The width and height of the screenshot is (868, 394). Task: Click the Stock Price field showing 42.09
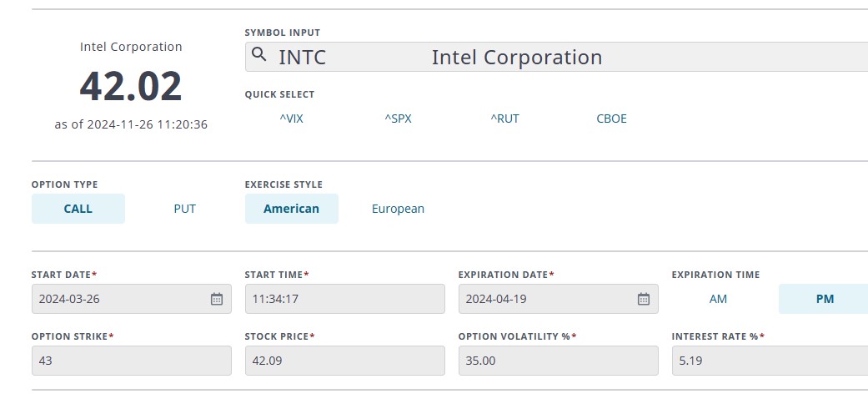[345, 361]
